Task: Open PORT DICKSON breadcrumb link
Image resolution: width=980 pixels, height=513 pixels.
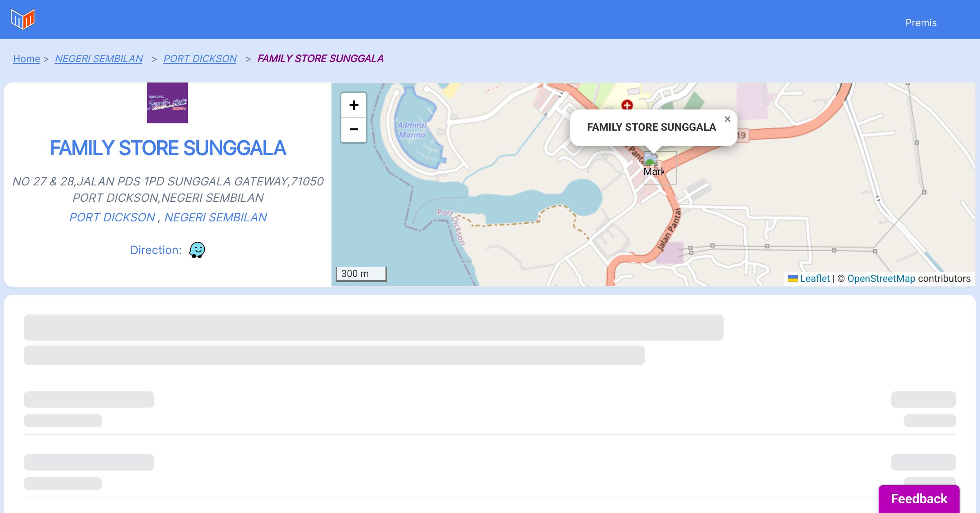Action: coord(200,59)
